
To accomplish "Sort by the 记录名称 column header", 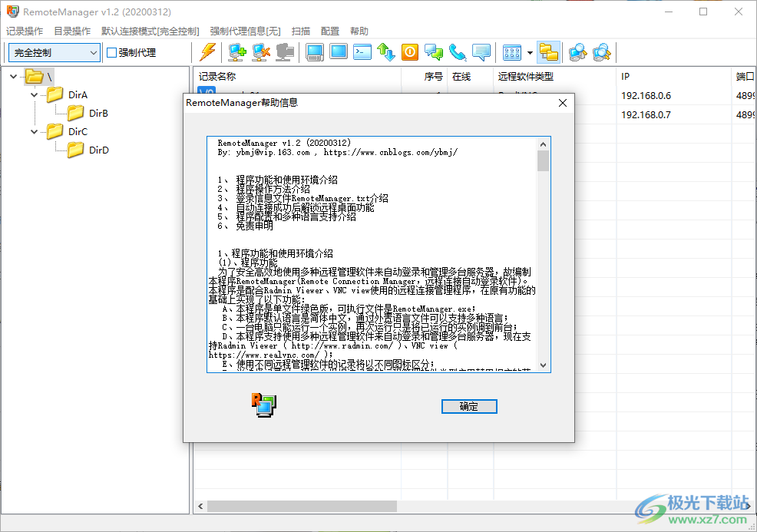I will pos(297,76).
